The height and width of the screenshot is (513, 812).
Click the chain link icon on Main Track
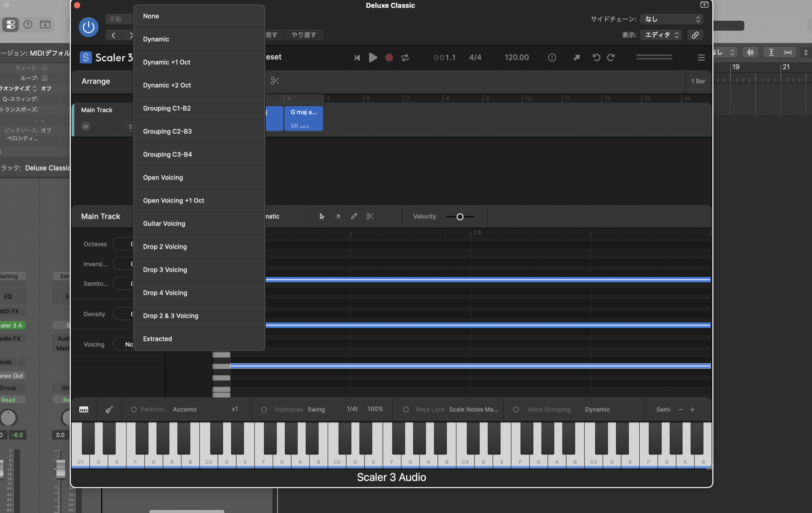[86, 127]
